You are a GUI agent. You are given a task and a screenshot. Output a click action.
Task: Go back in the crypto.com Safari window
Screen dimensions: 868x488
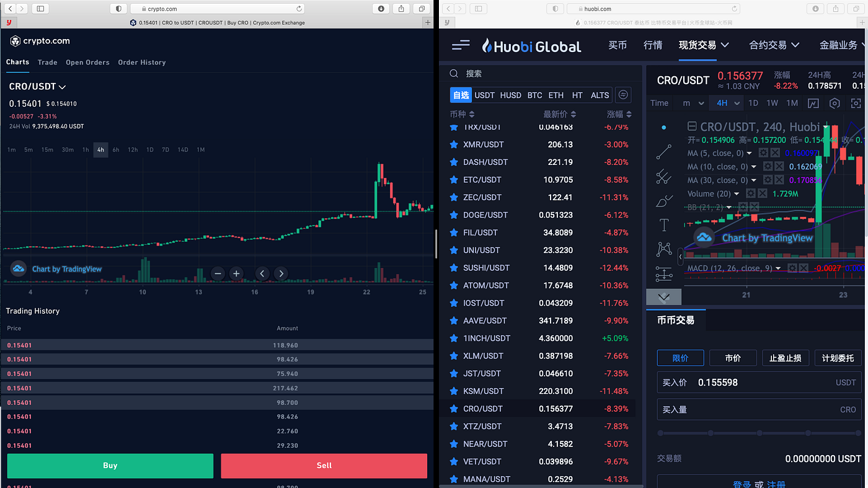point(10,9)
